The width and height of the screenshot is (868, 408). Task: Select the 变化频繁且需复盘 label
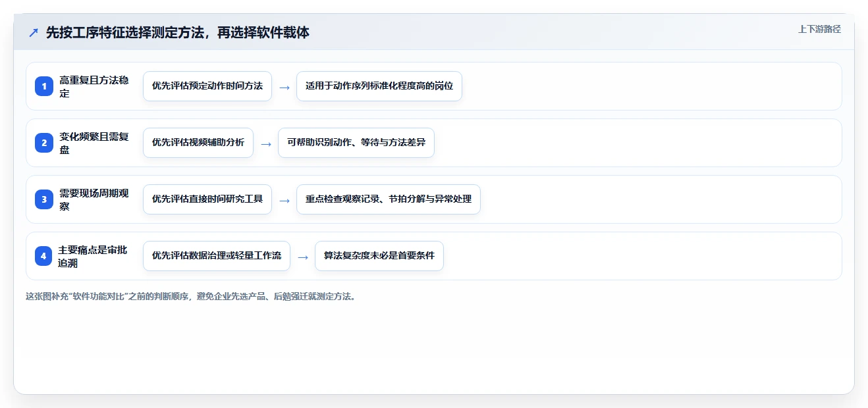click(x=95, y=143)
